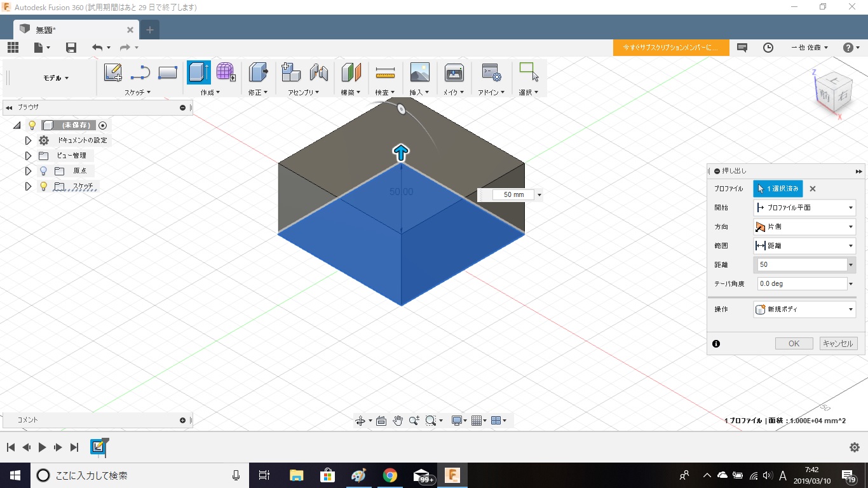
Task: Cancel the extrude dialog
Action: tap(838, 343)
